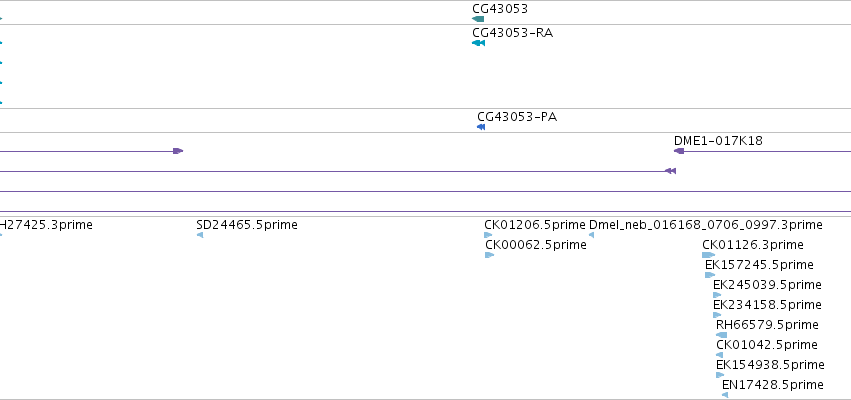
Task: Select the CK01126.3prime EST arrow glyph
Action: click(708, 255)
